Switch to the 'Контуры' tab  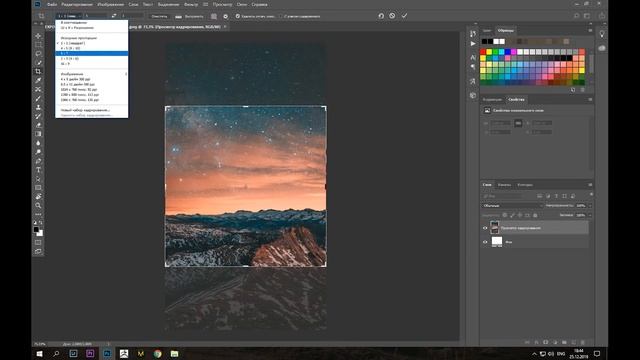point(524,185)
